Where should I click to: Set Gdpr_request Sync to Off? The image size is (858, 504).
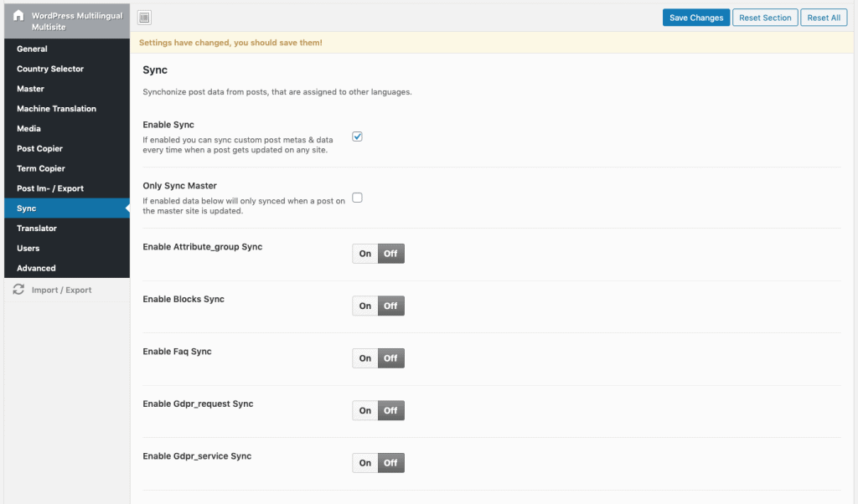(x=390, y=411)
